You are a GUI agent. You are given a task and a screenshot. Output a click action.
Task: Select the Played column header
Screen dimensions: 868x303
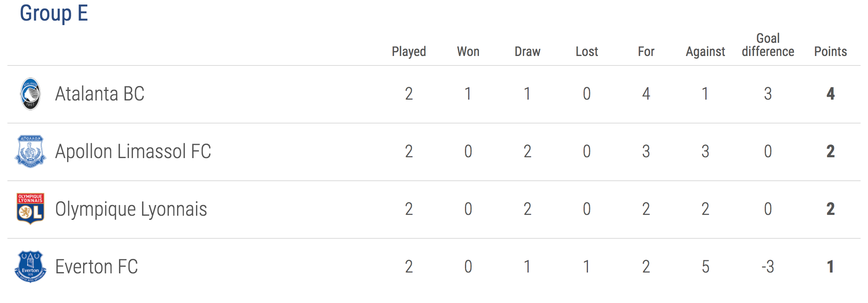(x=409, y=51)
